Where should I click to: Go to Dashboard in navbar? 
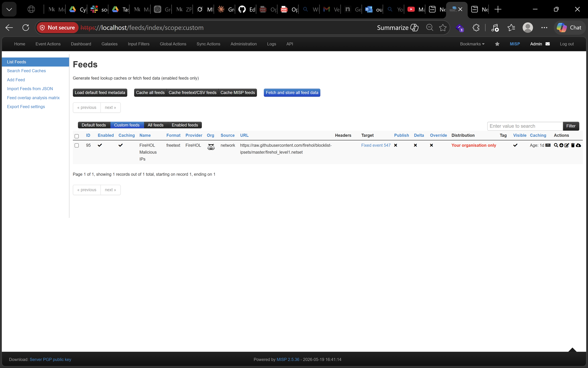tap(81, 44)
